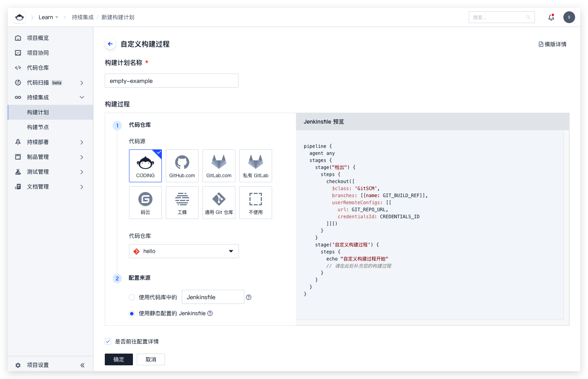This screenshot has width=588, height=379.
Task: Select 使用代码库中的 Jenkinsfile radio option
Action: [x=132, y=297]
